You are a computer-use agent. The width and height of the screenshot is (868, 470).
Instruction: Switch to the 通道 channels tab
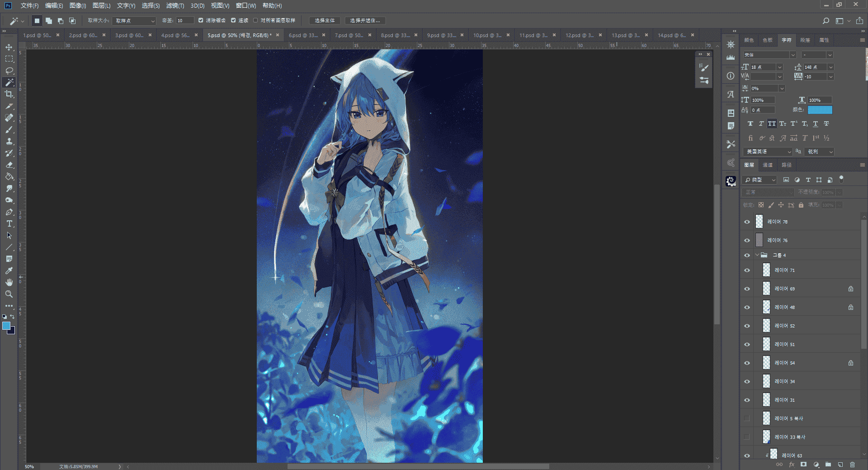point(768,165)
